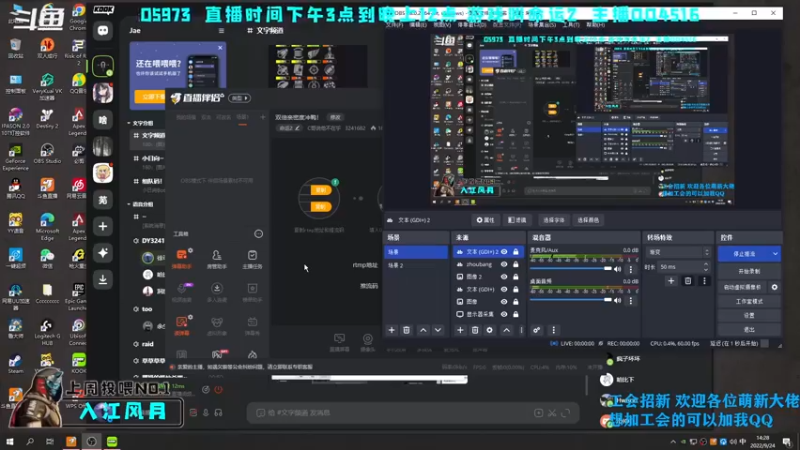Hide 文本 (GDI+) 2 source via eye

[x=504, y=252]
